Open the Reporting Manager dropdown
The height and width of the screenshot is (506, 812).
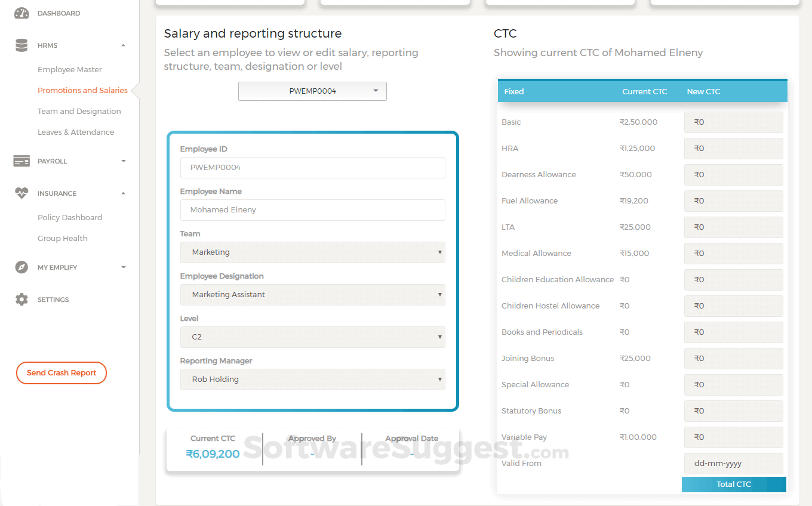[x=312, y=379]
